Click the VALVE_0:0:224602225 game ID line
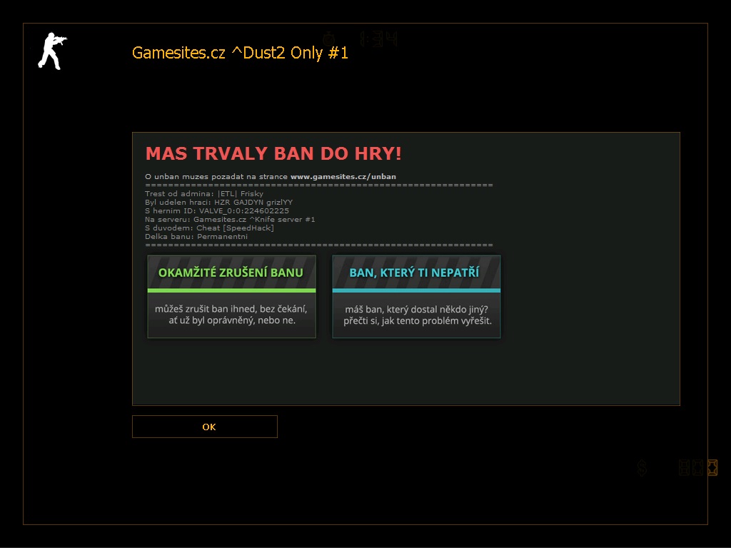The width and height of the screenshot is (731, 560). pos(217,210)
